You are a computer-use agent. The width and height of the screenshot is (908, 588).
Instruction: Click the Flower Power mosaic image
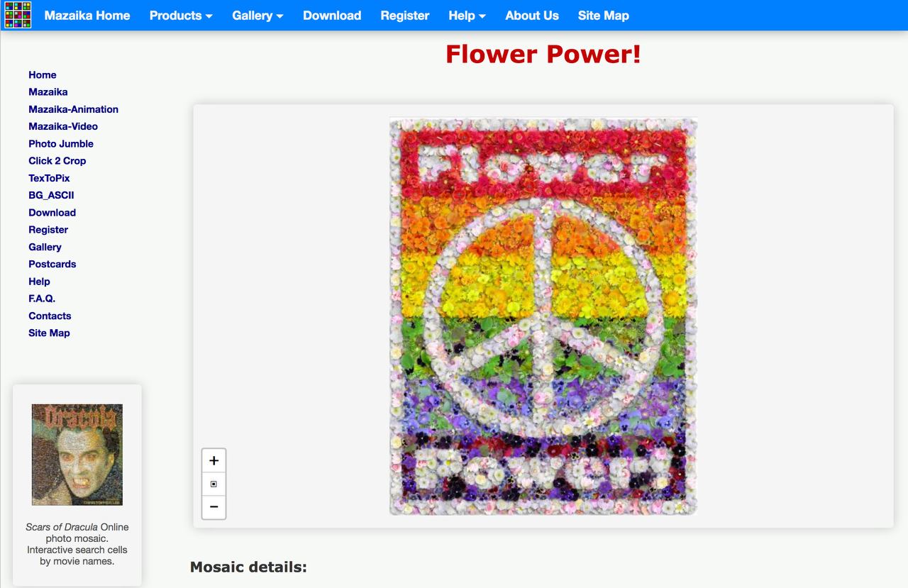[543, 316]
